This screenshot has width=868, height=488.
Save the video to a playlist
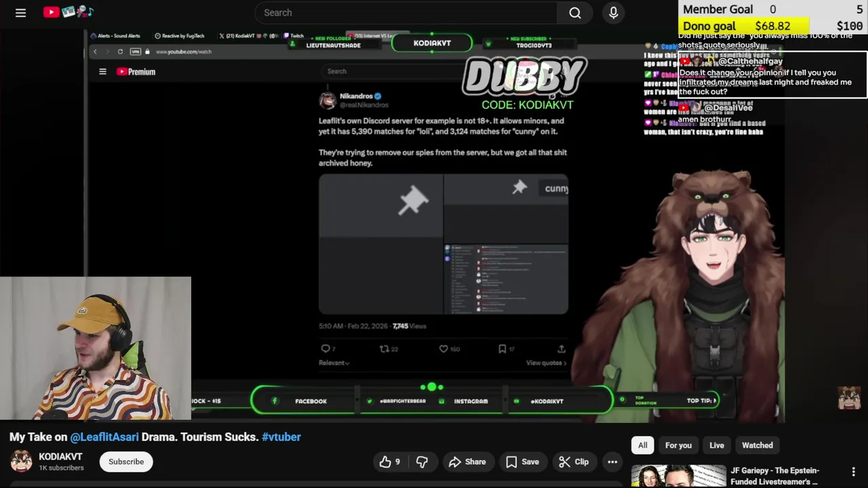tap(522, 462)
